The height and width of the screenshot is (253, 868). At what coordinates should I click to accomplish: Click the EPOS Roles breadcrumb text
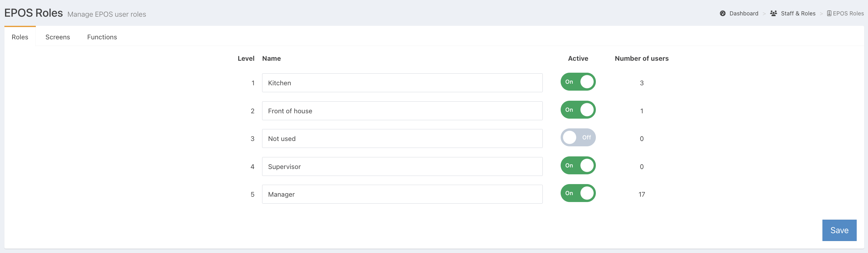coord(848,14)
